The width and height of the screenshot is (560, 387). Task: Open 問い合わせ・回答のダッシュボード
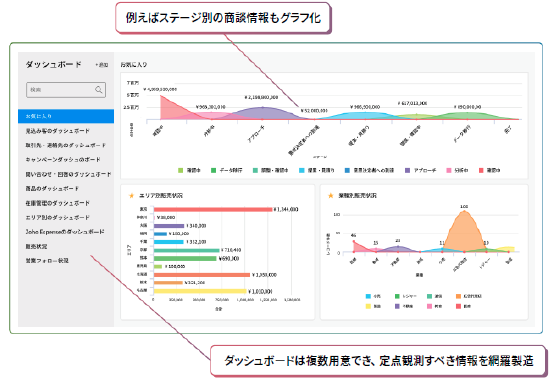pyautogui.click(x=68, y=174)
